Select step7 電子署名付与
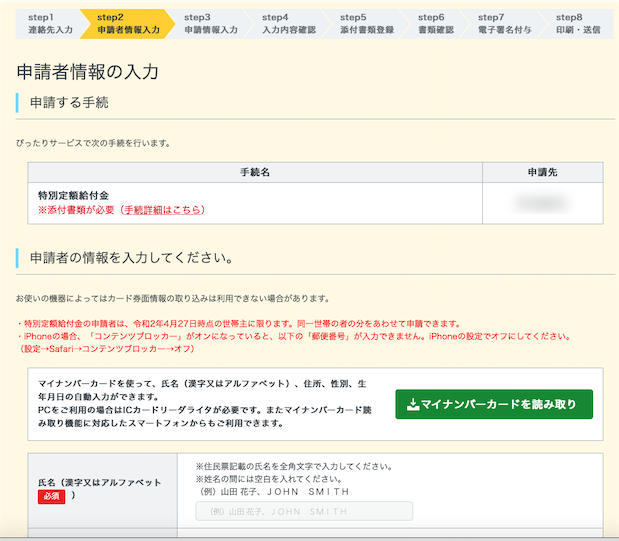The height and width of the screenshot is (541, 619). pos(504,23)
